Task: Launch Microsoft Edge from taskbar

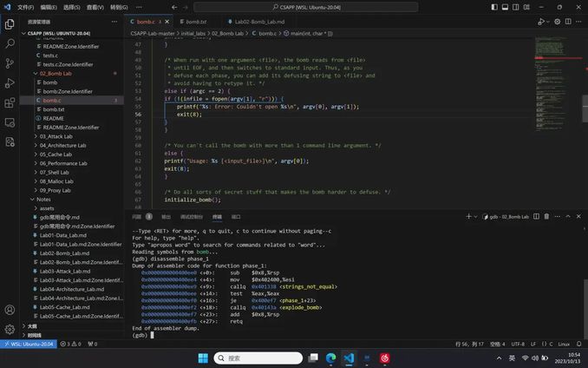Action: click(x=330, y=358)
